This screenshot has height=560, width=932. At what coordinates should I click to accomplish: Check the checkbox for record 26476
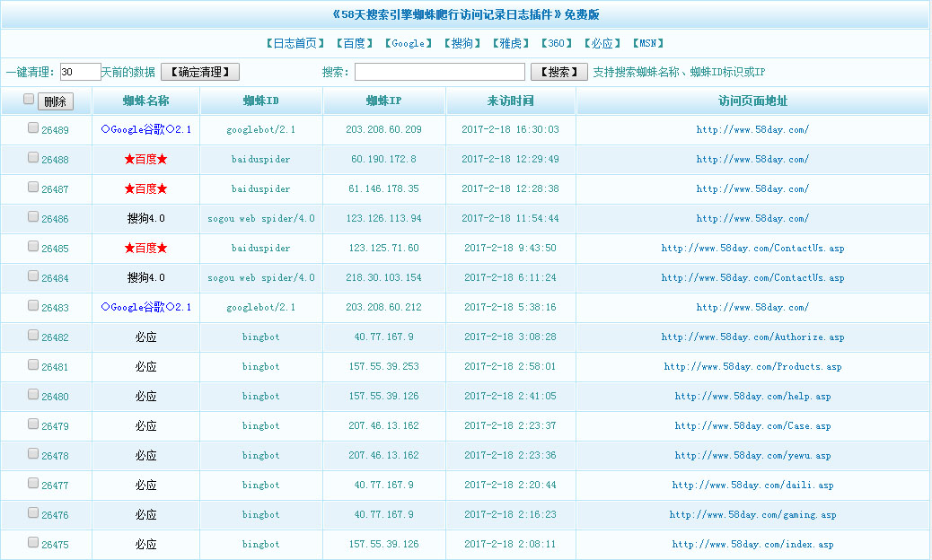tap(33, 512)
